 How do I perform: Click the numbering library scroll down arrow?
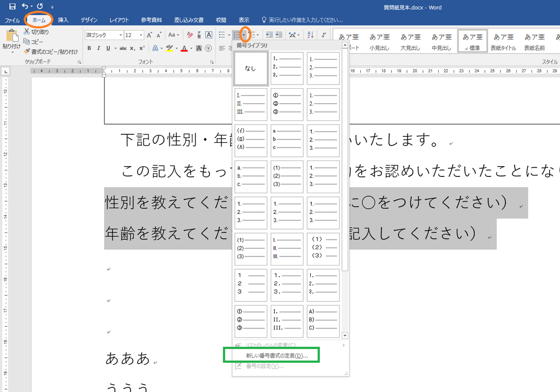point(345,335)
